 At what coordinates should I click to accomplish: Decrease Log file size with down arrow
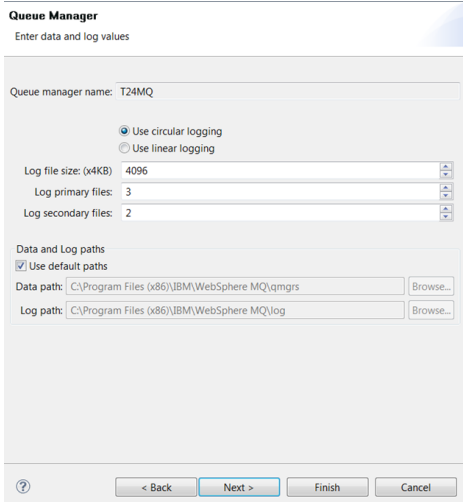(x=446, y=174)
